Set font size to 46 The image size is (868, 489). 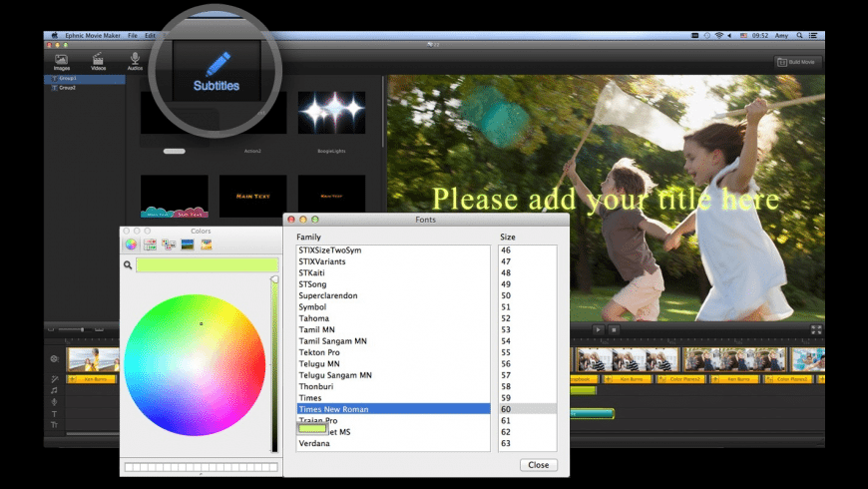tap(527, 250)
